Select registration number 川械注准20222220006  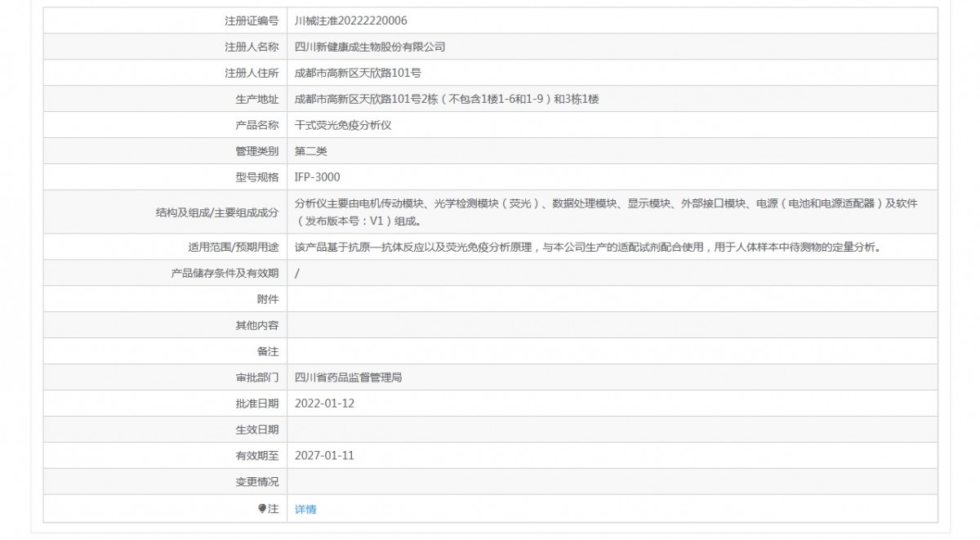pos(351,20)
